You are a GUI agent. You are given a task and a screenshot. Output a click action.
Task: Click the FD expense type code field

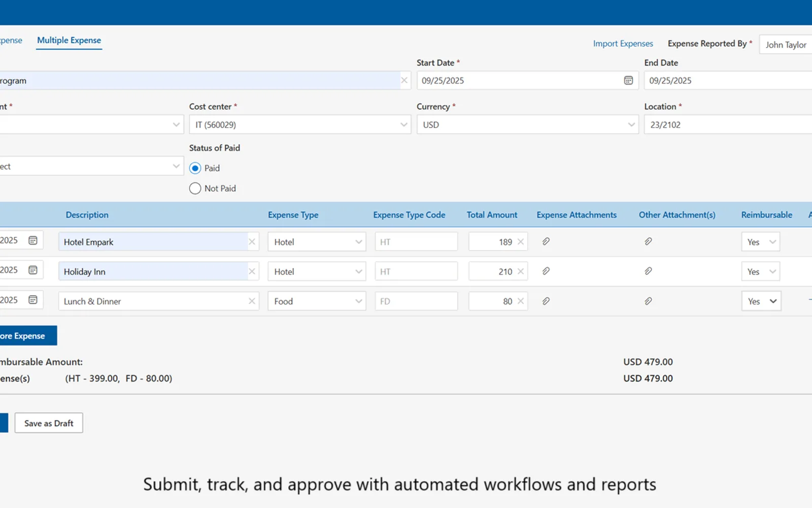pos(416,301)
